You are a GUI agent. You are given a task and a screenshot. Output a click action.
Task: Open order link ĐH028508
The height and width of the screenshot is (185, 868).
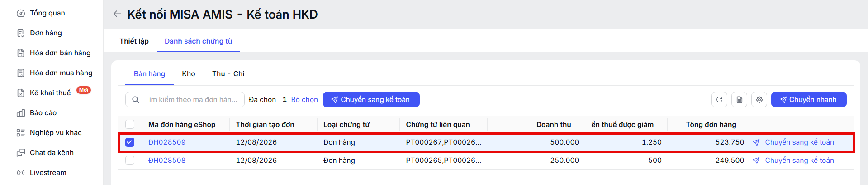coord(167,161)
